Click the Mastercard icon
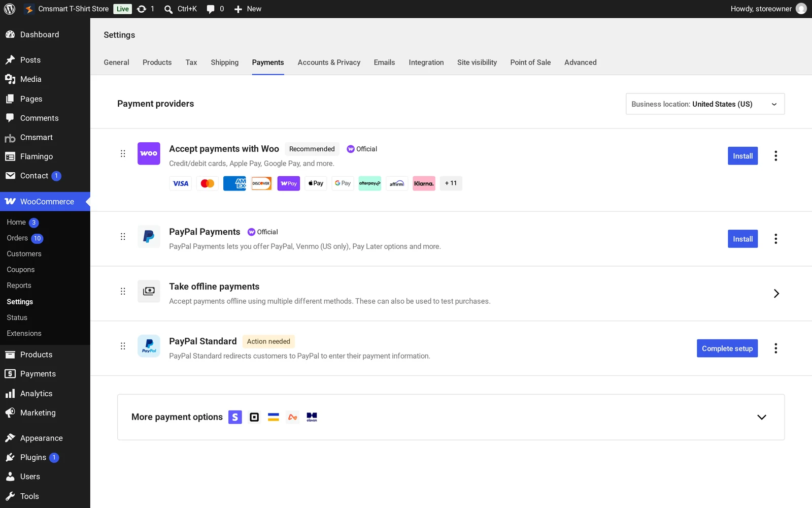The image size is (812, 508). [208, 183]
